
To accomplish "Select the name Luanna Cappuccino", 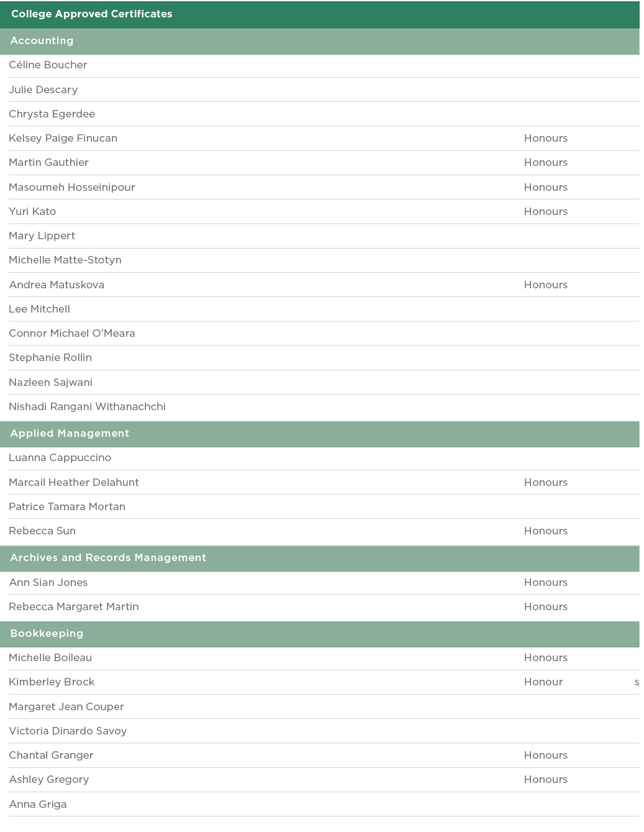I will (60, 458).
